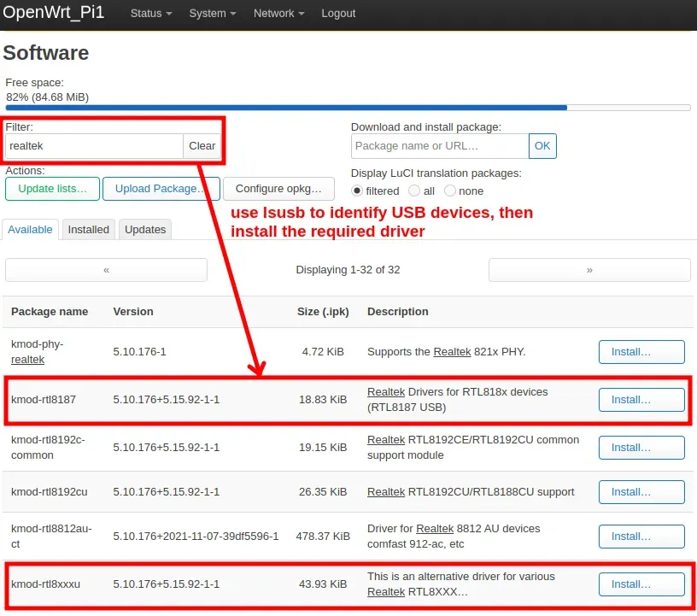The height and width of the screenshot is (616, 697).
Task: Click the free space progress bar
Action: (x=348, y=108)
